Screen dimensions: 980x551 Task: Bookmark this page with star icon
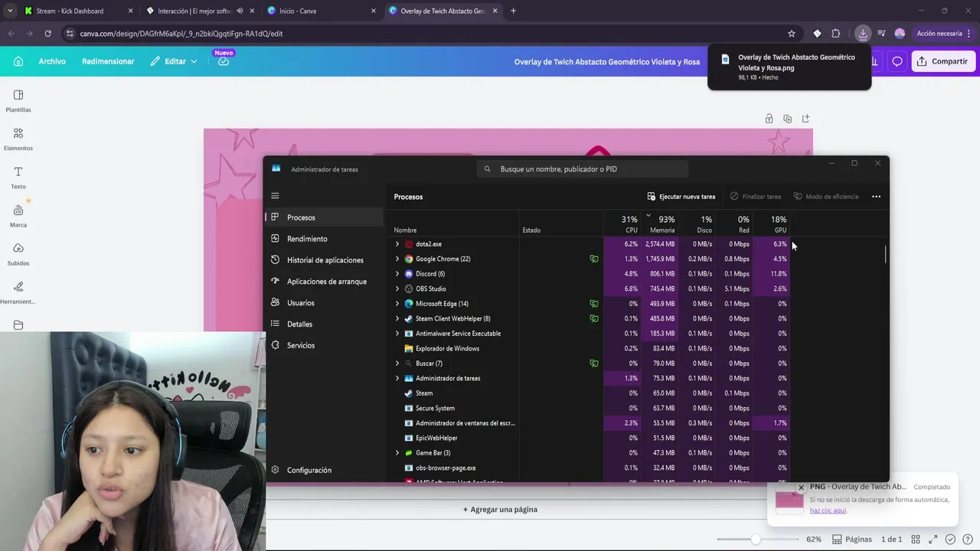[x=792, y=34]
